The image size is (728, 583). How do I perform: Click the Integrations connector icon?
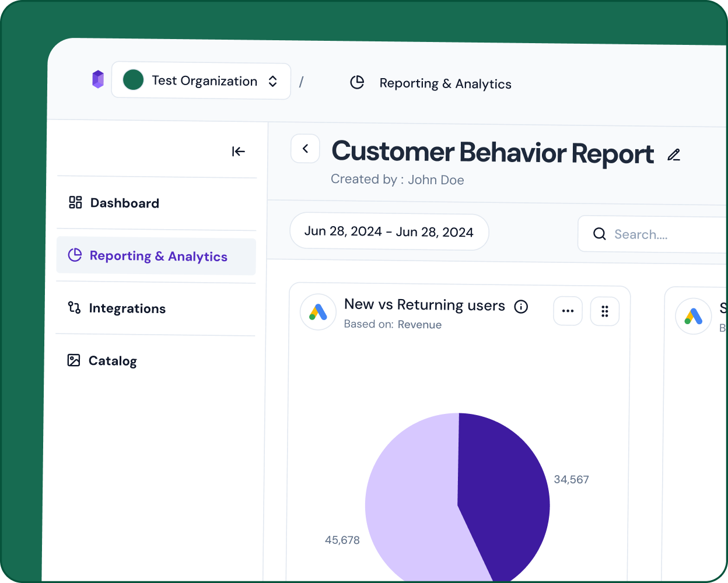tap(74, 307)
